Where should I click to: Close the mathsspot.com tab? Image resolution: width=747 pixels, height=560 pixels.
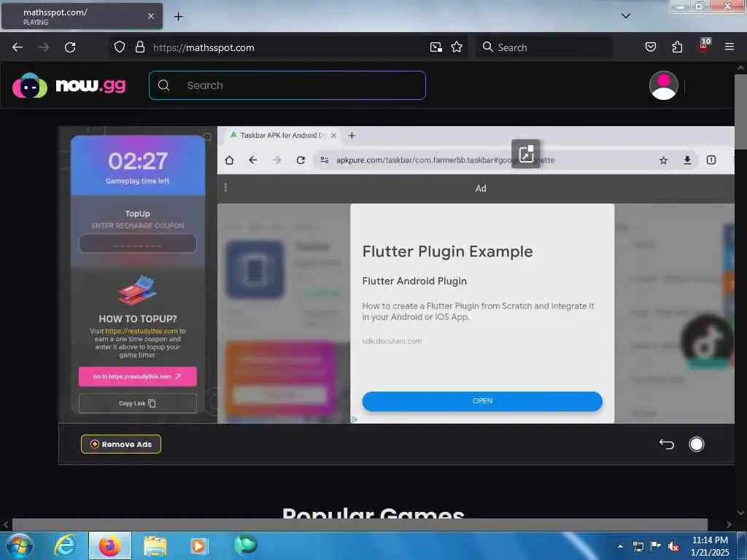pos(151,16)
